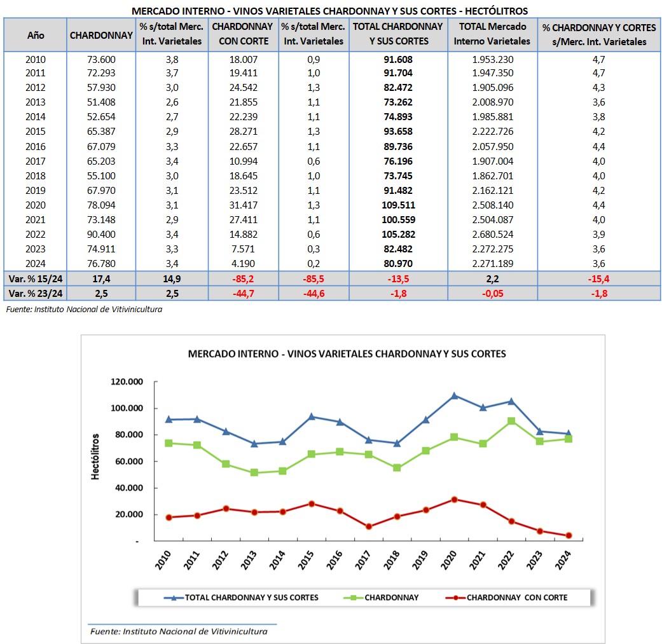Select the Var. % 23/24 row label
This screenshot has height=644, width=662.
click(36, 293)
